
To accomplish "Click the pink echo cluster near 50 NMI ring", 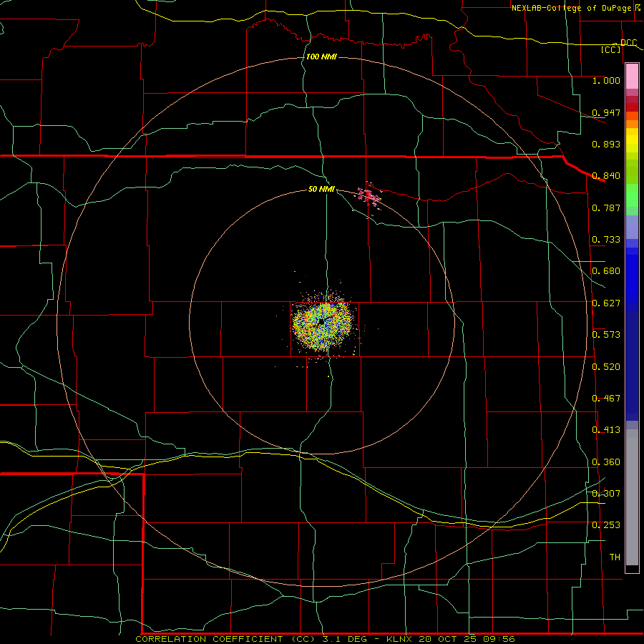I will pyautogui.click(x=369, y=195).
